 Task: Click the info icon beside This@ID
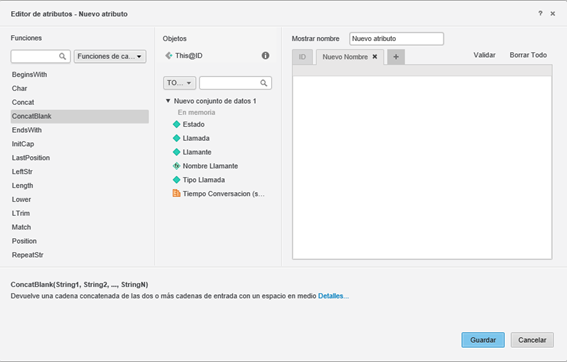265,55
